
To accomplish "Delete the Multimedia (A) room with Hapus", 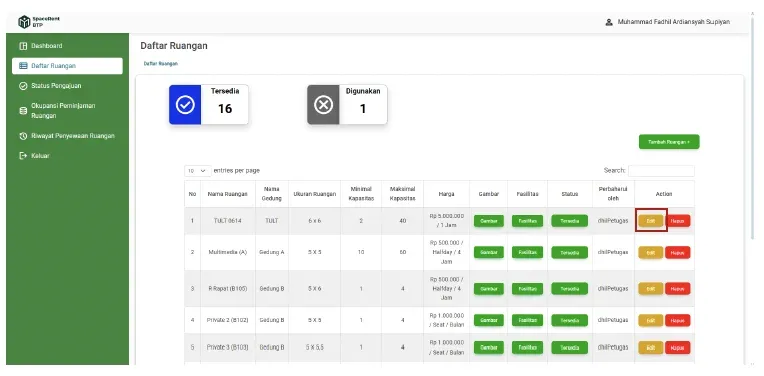I will click(x=678, y=253).
